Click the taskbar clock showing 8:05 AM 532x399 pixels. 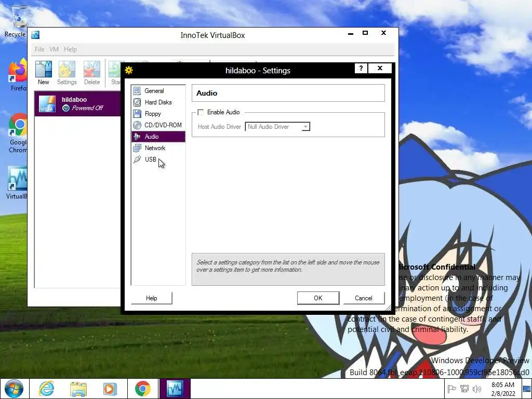pos(503,389)
